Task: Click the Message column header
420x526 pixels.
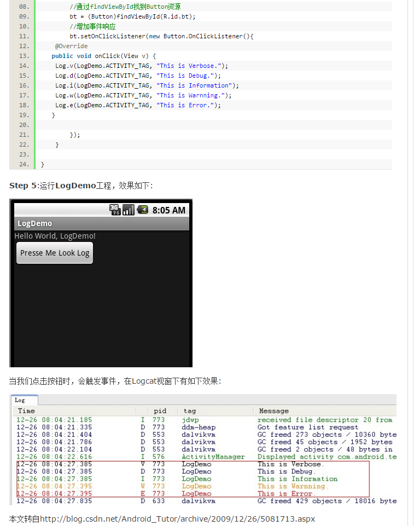Action: click(x=274, y=411)
